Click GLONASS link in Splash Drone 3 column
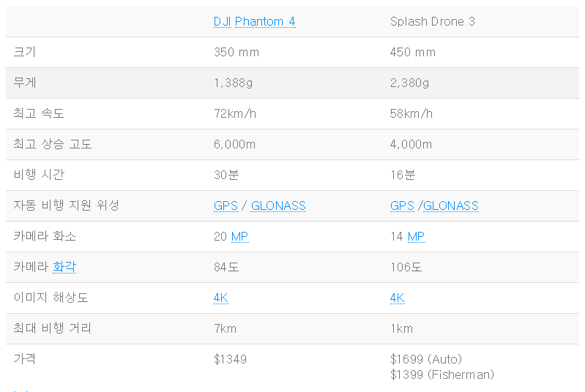The width and height of the screenshot is (585, 392). (x=451, y=206)
